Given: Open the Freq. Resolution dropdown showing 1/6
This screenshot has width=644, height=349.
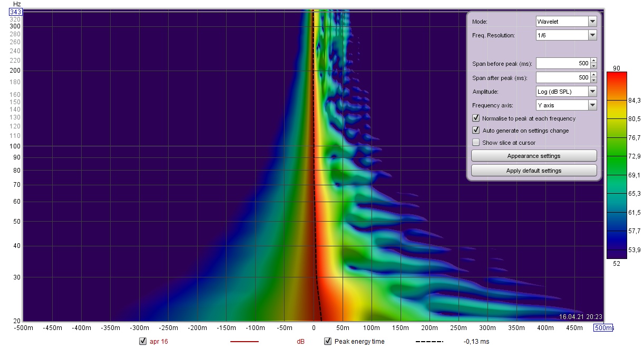Looking at the screenshot, I should coord(566,35).
